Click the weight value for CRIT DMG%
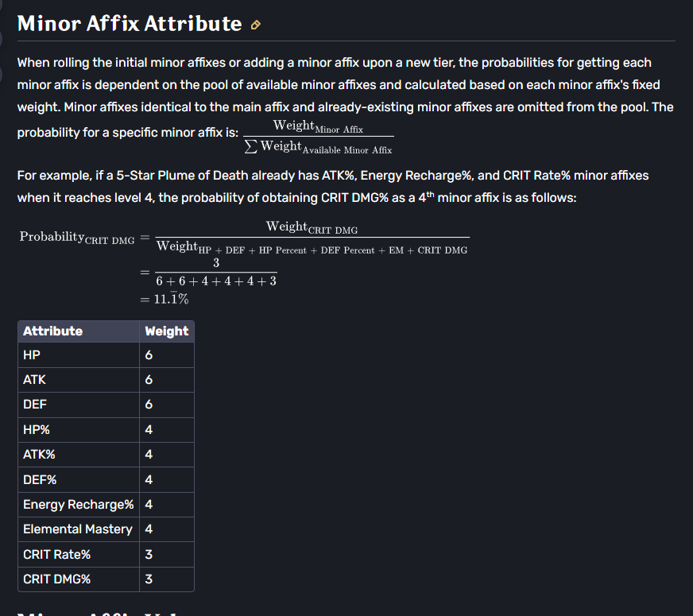 click(149, 579)
